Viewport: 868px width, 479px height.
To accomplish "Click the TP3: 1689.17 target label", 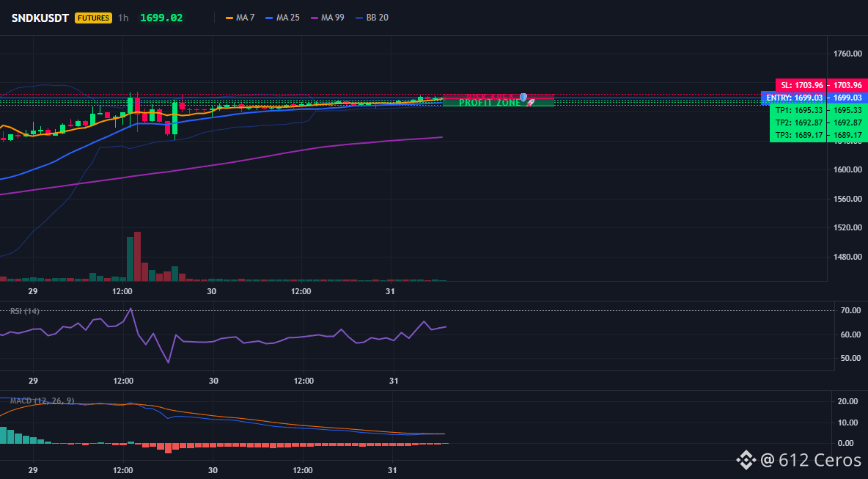I will 798,135.
